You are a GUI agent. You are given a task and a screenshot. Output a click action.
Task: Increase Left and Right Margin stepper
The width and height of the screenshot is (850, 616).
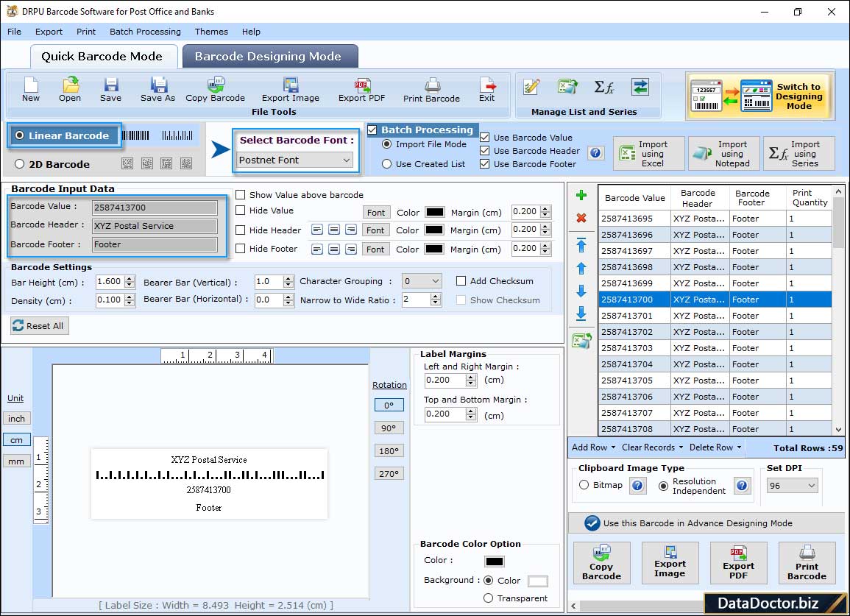pos(471,377)
